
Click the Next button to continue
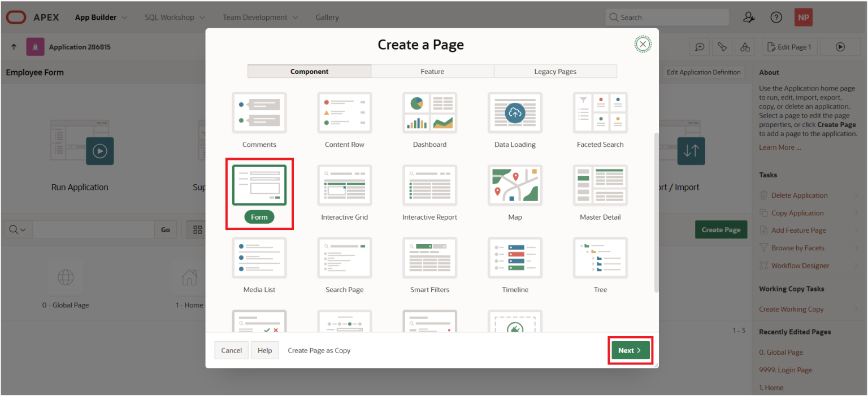(630, 350)
